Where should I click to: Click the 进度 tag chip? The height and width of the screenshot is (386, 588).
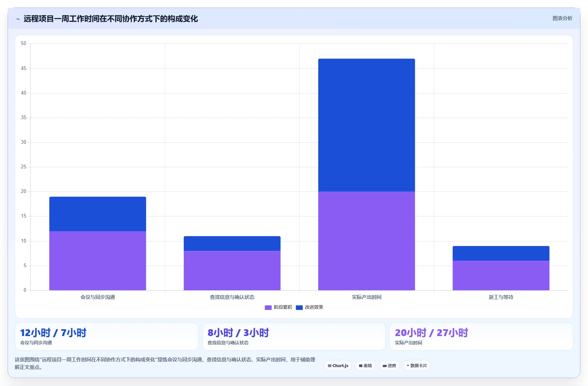[389, 366]
